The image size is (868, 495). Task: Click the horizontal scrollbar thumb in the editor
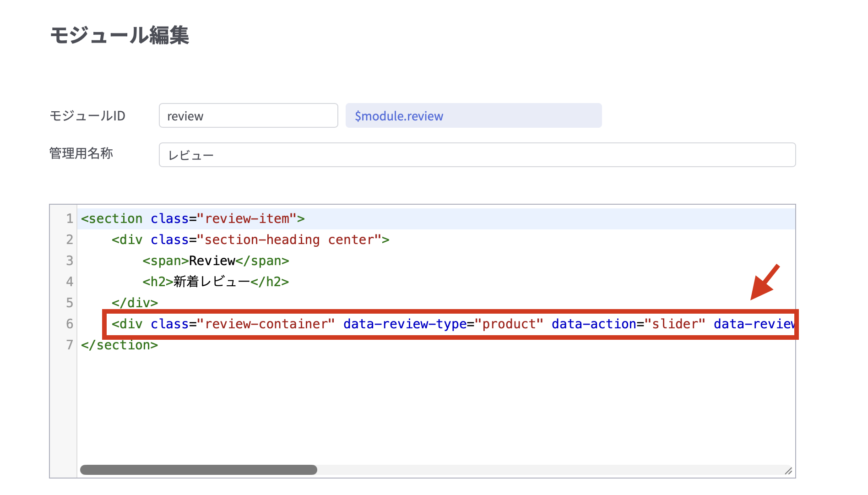(x=198, y=470)
